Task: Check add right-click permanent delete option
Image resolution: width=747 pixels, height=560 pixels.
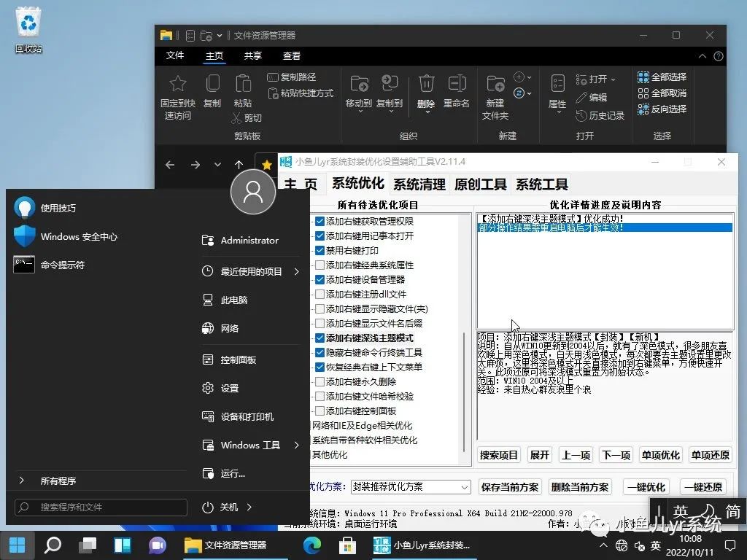Action: pos(320,381)
